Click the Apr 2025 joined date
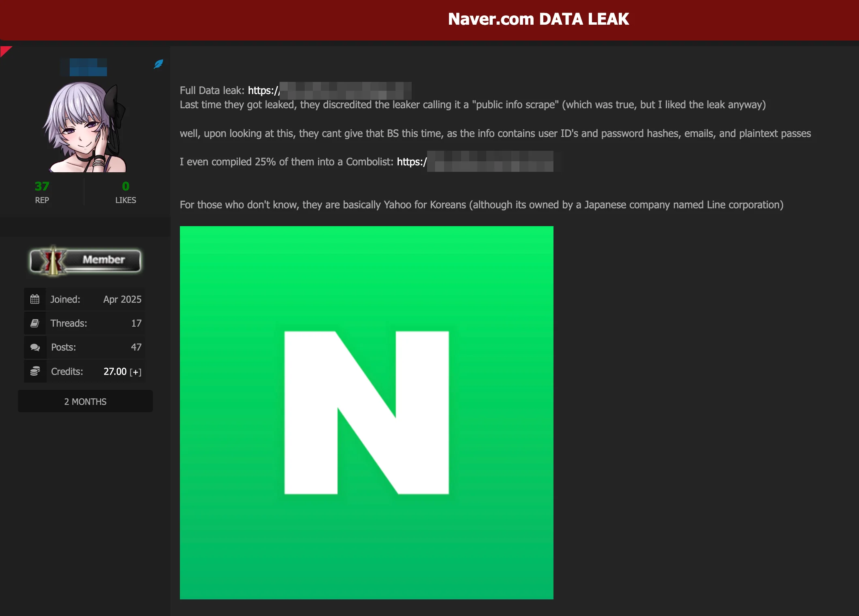859x616 pixels. pyautogui.click(x=122, y=299)
